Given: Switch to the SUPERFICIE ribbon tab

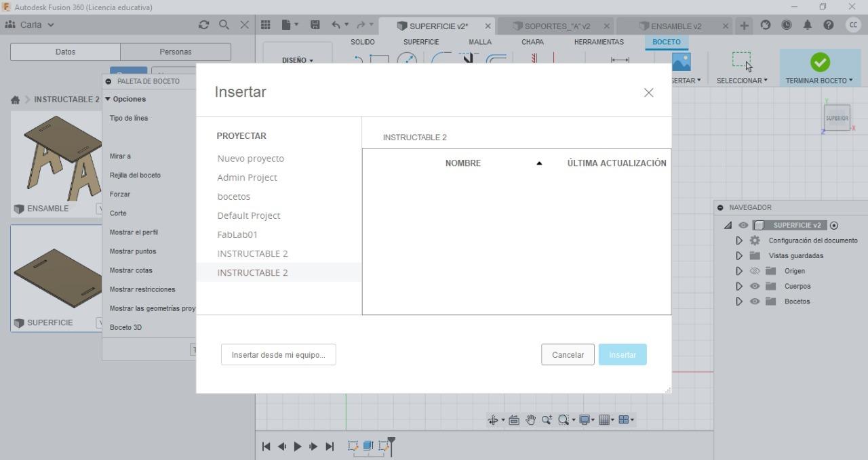Looking at the screenshot, I should pos(421,42).
